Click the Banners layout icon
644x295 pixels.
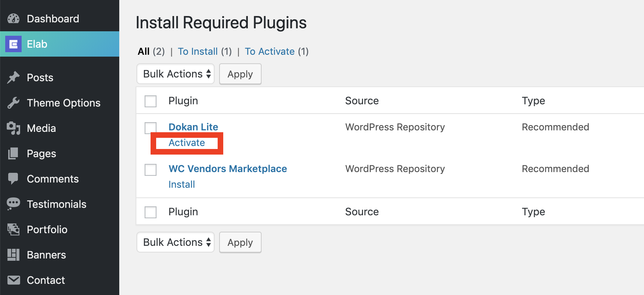point(13,255)
